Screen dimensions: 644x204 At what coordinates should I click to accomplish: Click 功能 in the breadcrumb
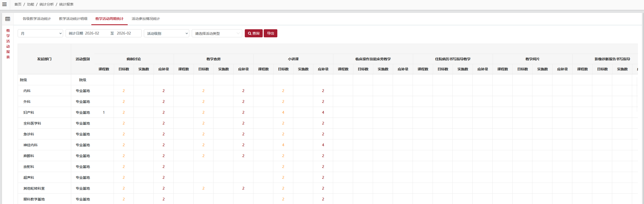31,4
